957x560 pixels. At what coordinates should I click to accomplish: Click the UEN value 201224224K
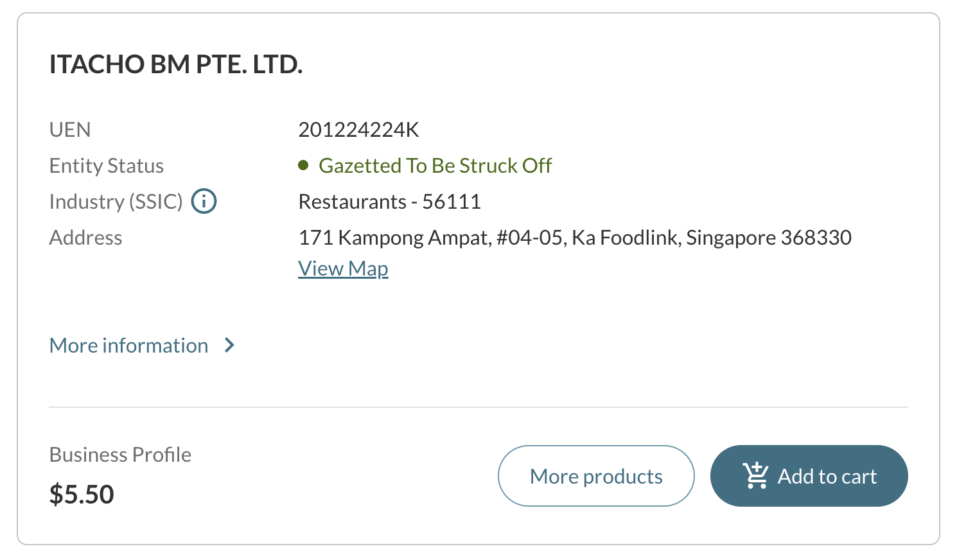[x=358, y=130]
